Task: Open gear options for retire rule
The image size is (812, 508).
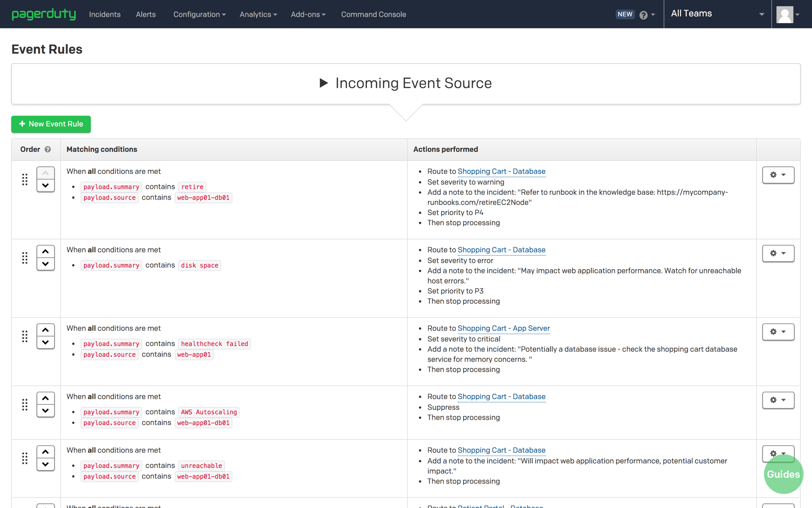Action: pos(778,175)
